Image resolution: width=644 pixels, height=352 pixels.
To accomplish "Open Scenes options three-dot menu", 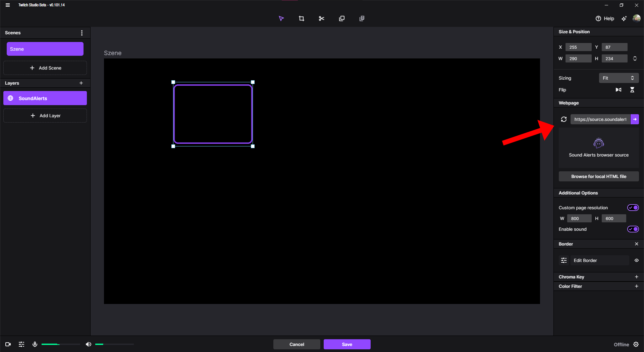I will tap(82, 33).
